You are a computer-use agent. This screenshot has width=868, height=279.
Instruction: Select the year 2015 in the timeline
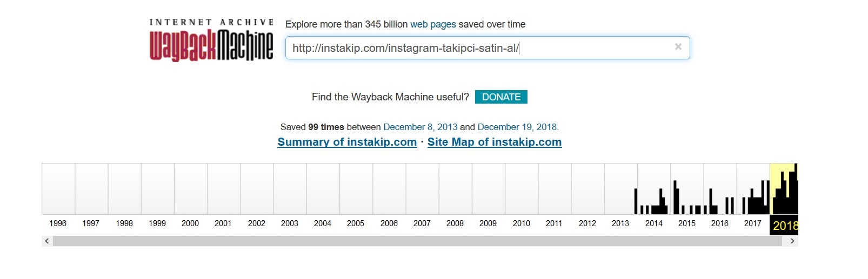pos(687,223)
